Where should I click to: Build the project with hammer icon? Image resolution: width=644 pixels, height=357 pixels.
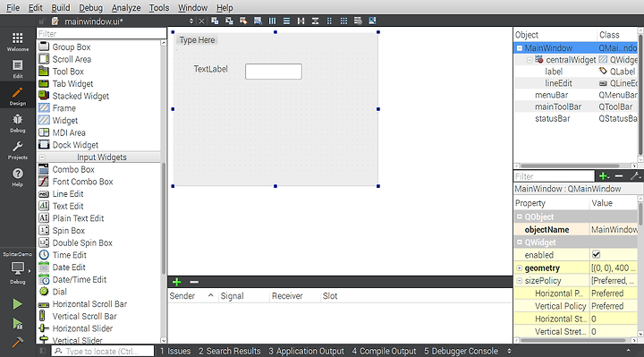(17, 342)
